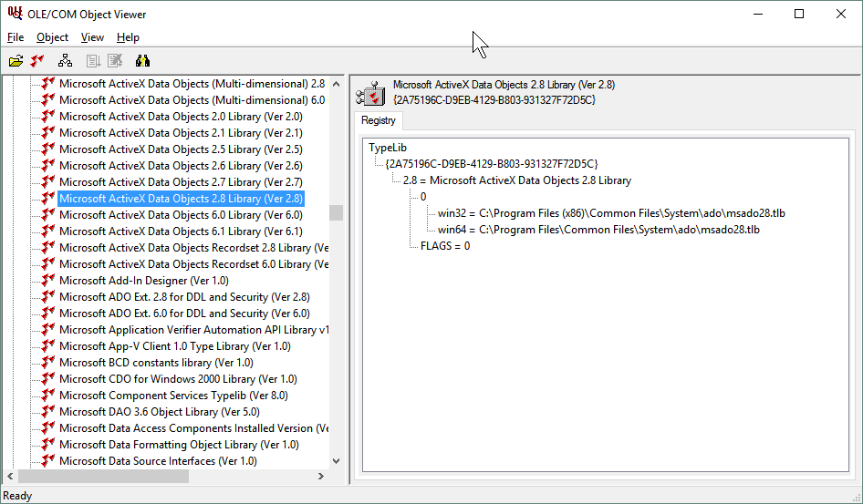Click the icon beside Microsoft Add-In Designer
This screenshot has height=504, width=863.
coord(48,281)
